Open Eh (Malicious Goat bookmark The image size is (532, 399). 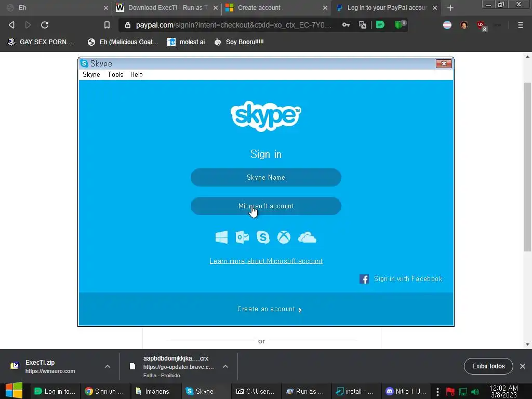[123, 42]
